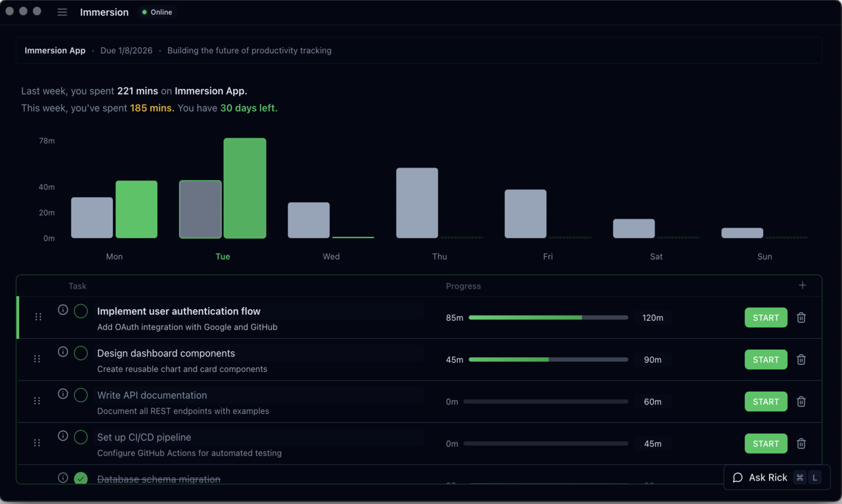Delete the Implement user authentication flow task
The height and width of the screenshot is (504, 842).
coord(801,318)
